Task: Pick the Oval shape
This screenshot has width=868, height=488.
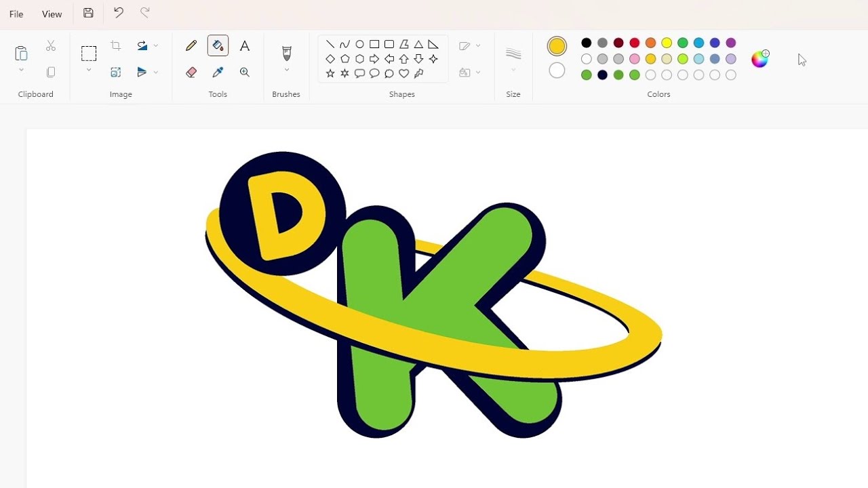Action: pos(360,45)
